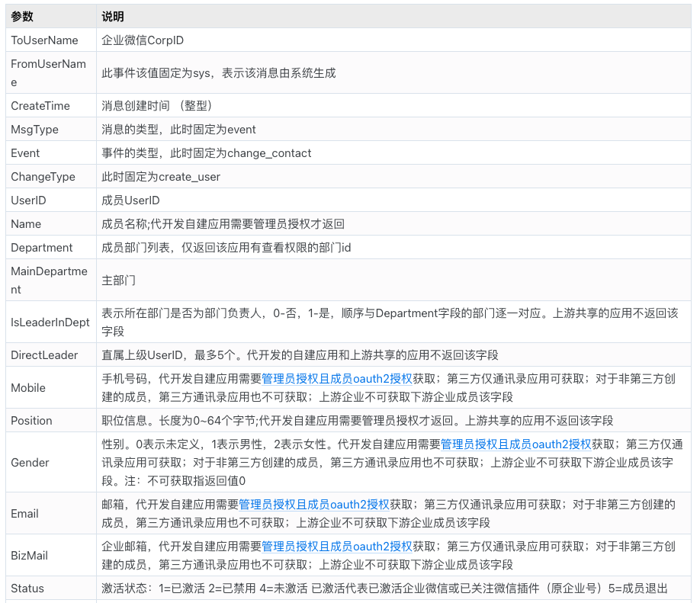This screenshot has height=603, width=700.
Task: Click the 激活状态 description text
Action: coord(385,589)
